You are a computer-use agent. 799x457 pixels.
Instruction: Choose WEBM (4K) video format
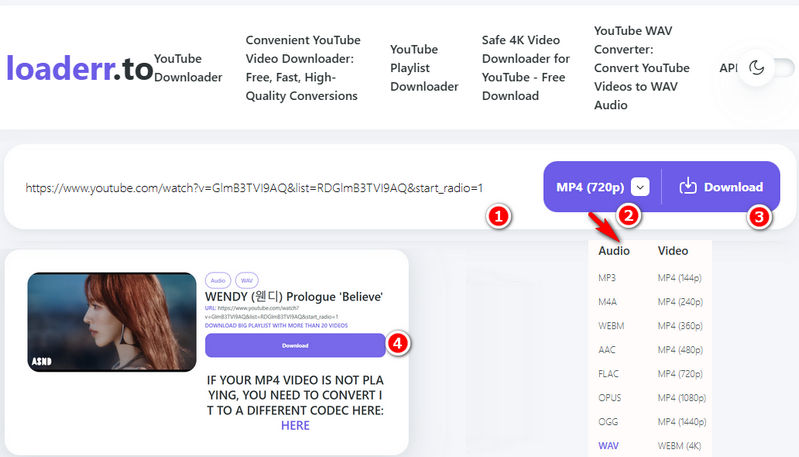point(679,445)
